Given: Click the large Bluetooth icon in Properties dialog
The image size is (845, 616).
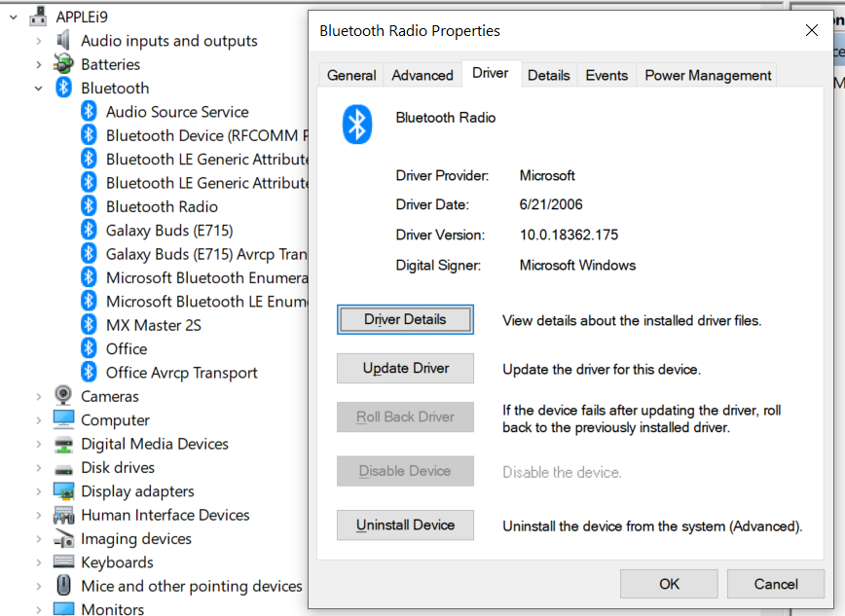Looking at the screenshot, I should point(357,125).
